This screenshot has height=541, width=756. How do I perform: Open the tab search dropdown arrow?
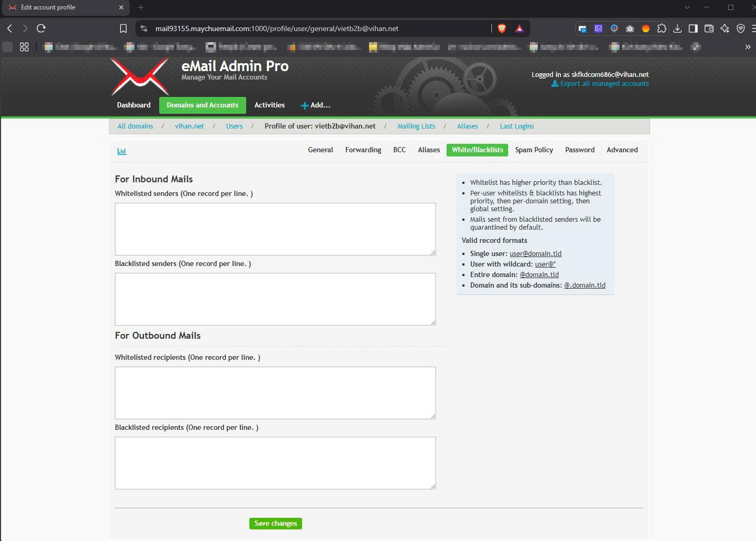point(687,7)
